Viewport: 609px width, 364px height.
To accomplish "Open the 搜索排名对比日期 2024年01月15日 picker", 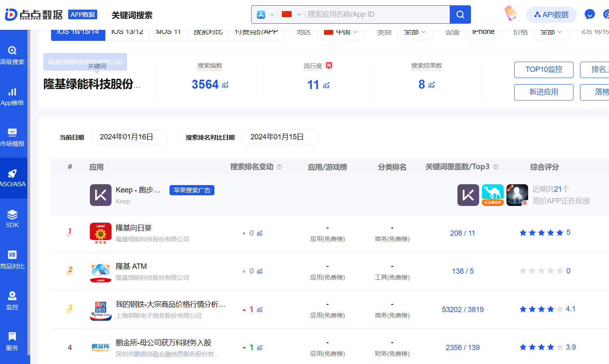I will [x=280, y=137].
